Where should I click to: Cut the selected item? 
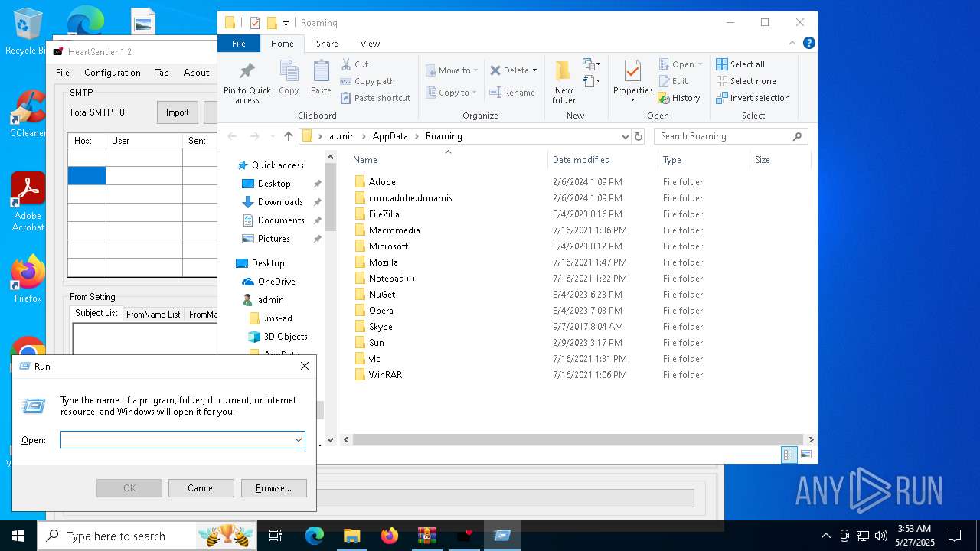(355, 64)
